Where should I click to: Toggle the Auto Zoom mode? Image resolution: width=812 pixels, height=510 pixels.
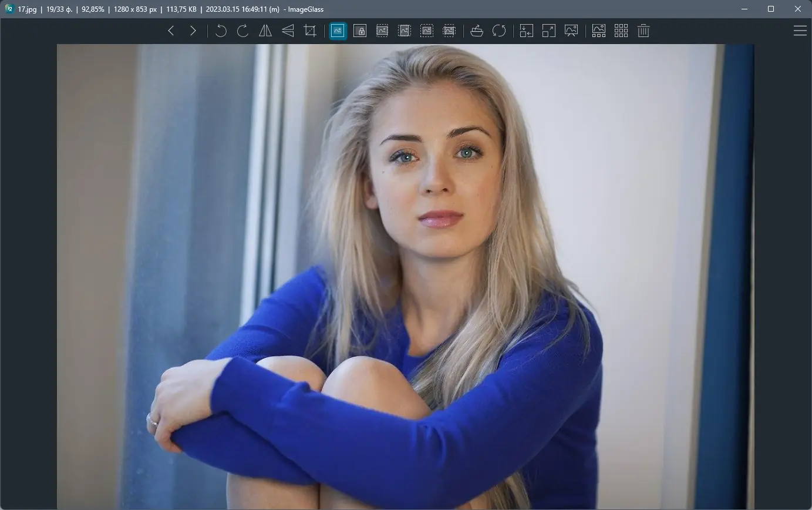pyautogui.click(x=338, y=31)
